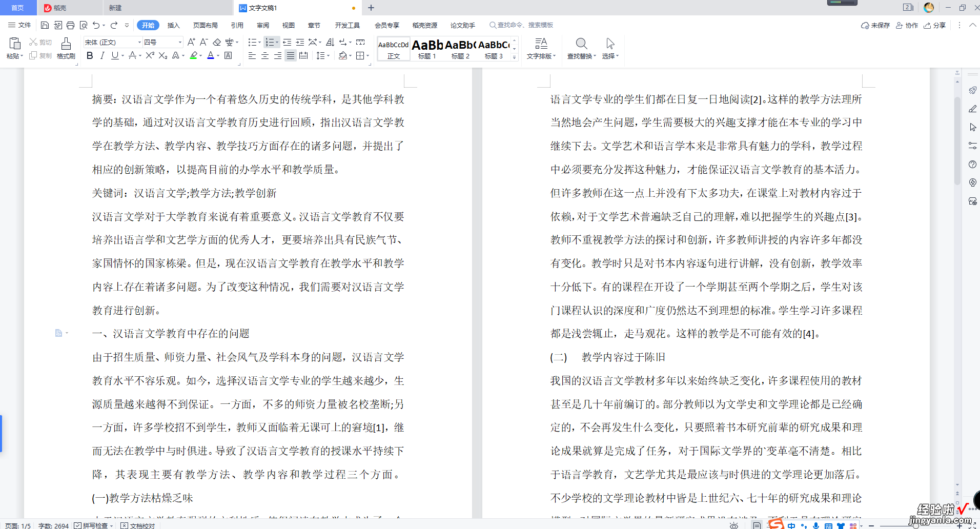Open the paragraph dialog launcher
Viewport: 980px width, 529px height.
tap(371, 64)
